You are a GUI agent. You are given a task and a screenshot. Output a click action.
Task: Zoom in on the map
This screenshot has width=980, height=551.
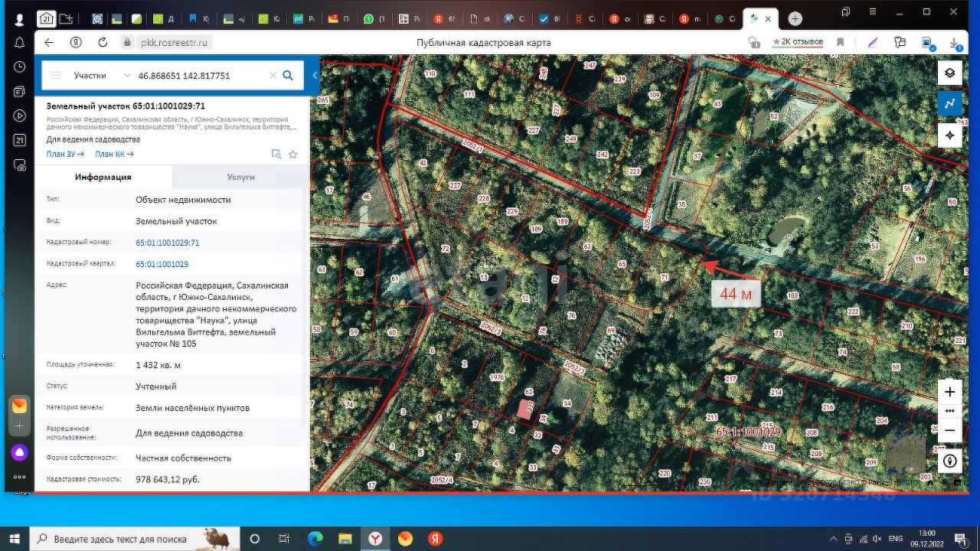pos(949,392)
